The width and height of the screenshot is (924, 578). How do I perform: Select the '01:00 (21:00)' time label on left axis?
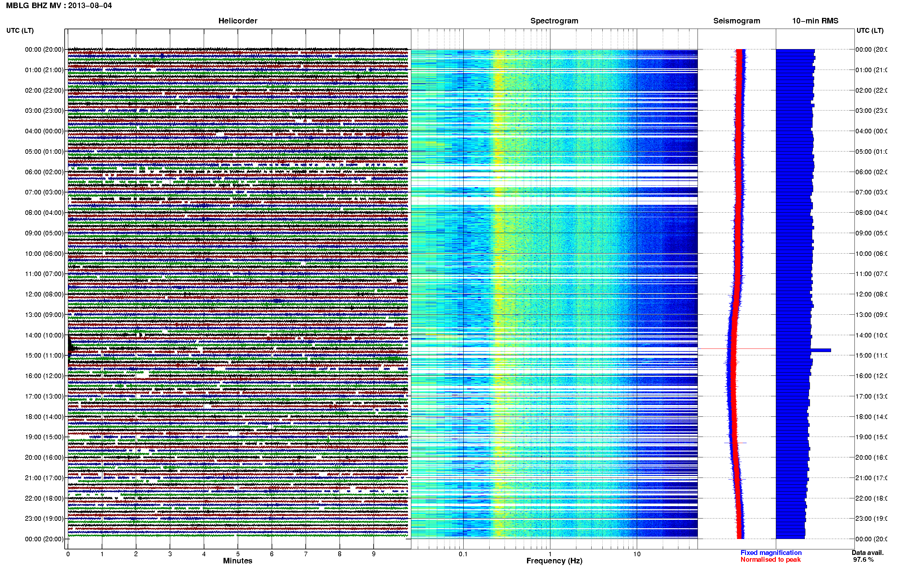point(44,70)
